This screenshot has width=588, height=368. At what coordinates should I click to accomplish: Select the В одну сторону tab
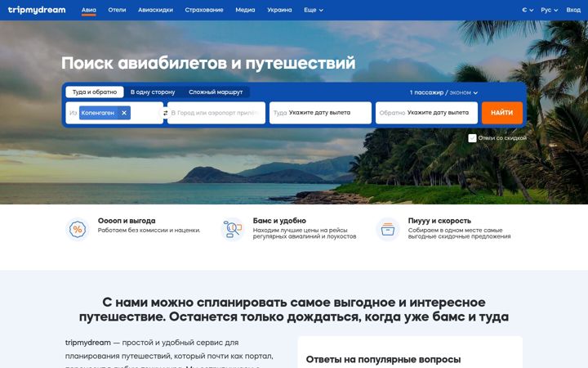153,92
